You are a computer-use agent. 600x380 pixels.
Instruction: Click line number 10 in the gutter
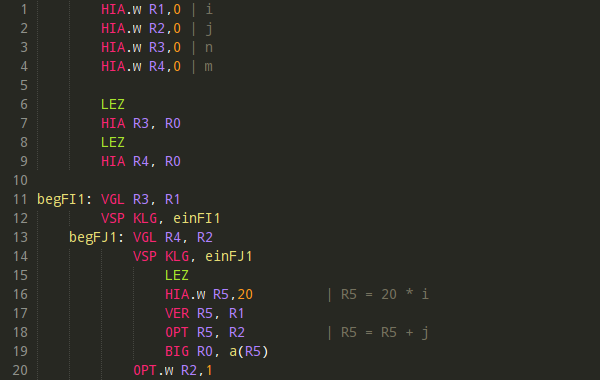click(x=20, y=180)
